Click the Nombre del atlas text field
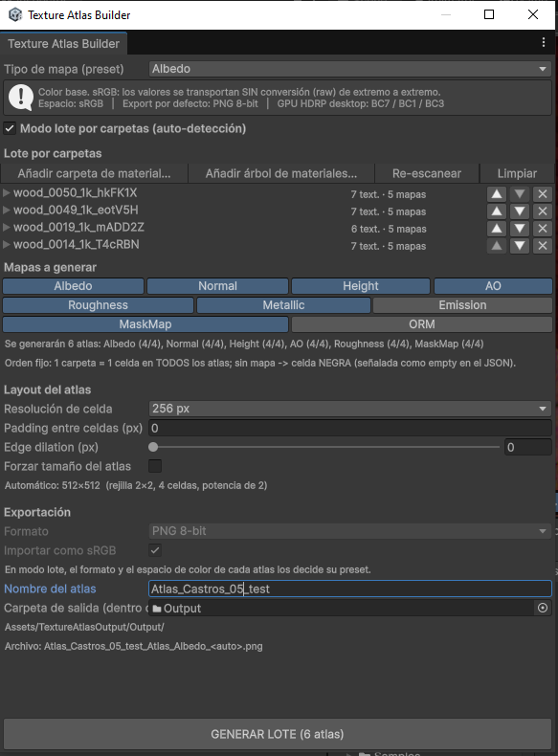Image resolution: width=558 pixels, height=756 pixels. pos(350,589)
